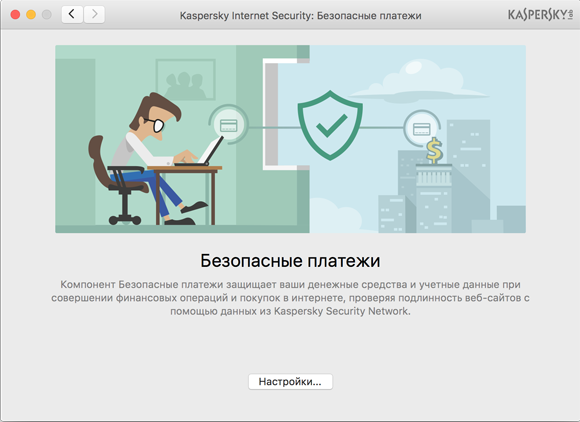Screen dimensions: 580x422
Task: Click the back navigation arrow
Action: pos(72,14)
